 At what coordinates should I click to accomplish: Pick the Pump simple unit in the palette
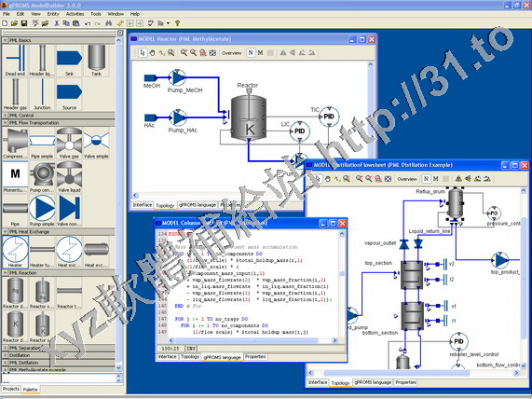coord(42,211)
